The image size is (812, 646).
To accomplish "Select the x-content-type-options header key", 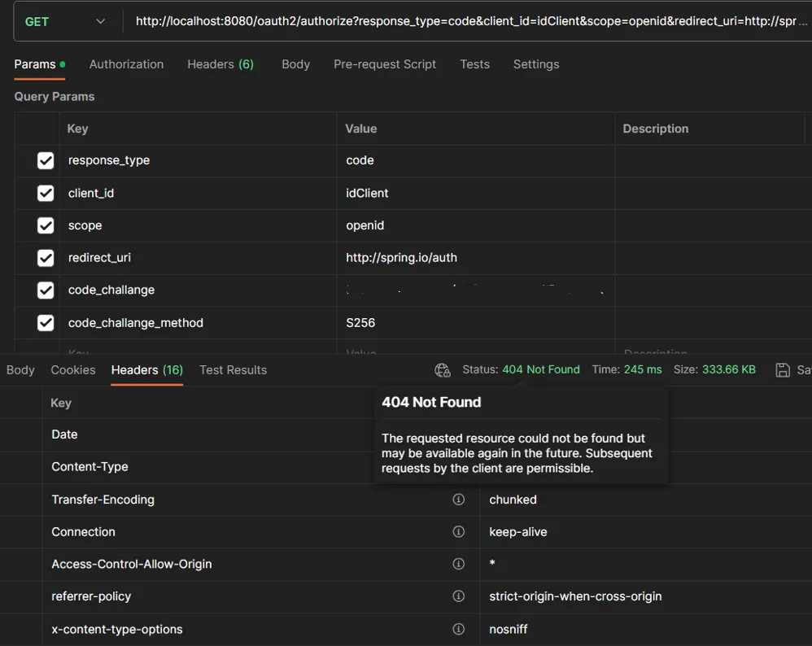I will point(117,630).
